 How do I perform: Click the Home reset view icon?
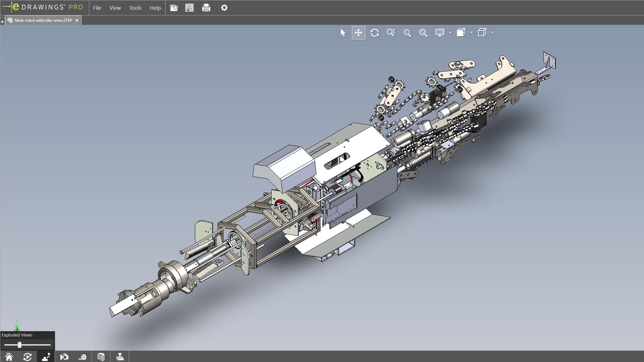click(x=9, y=357)
